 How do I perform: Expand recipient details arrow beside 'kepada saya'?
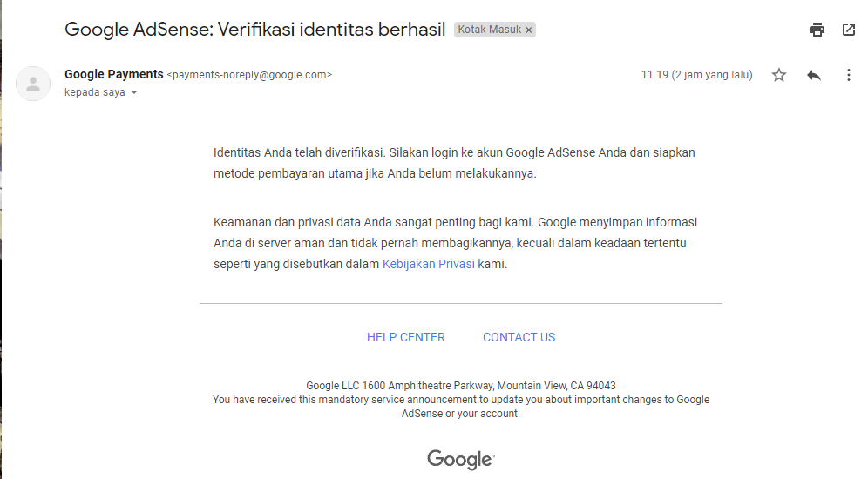coord(134,92)
